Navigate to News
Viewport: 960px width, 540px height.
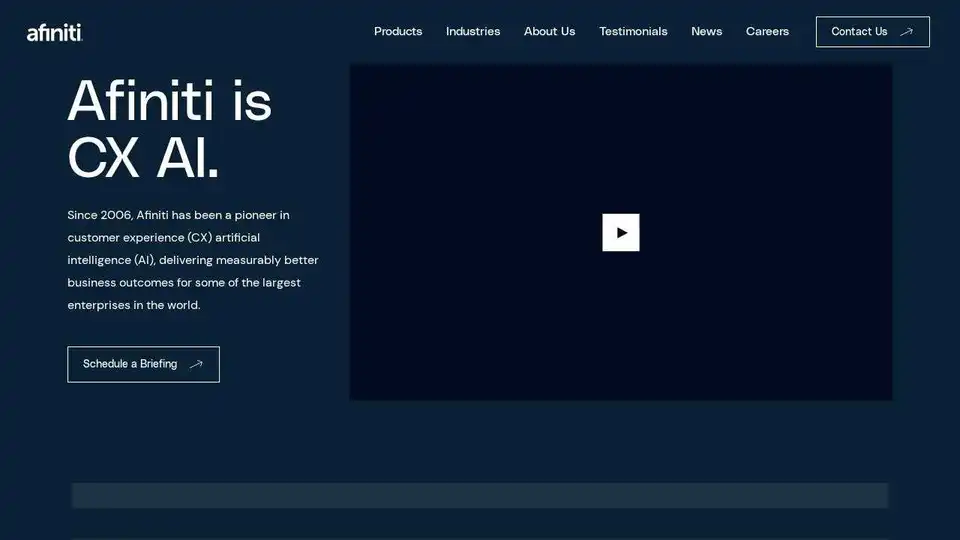click(x=706, y=32)
